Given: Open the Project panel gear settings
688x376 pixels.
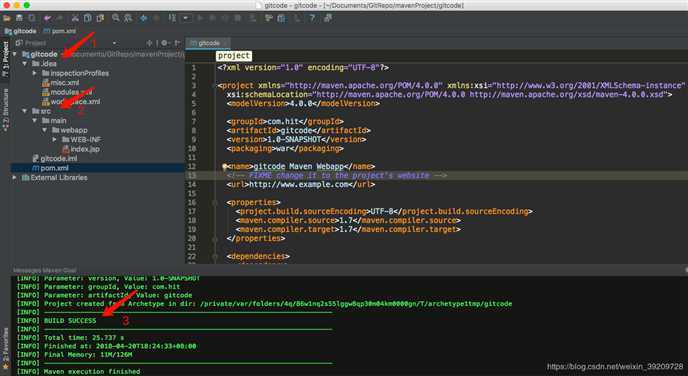Looking at the screenshot, I should (x=164, y=43).
